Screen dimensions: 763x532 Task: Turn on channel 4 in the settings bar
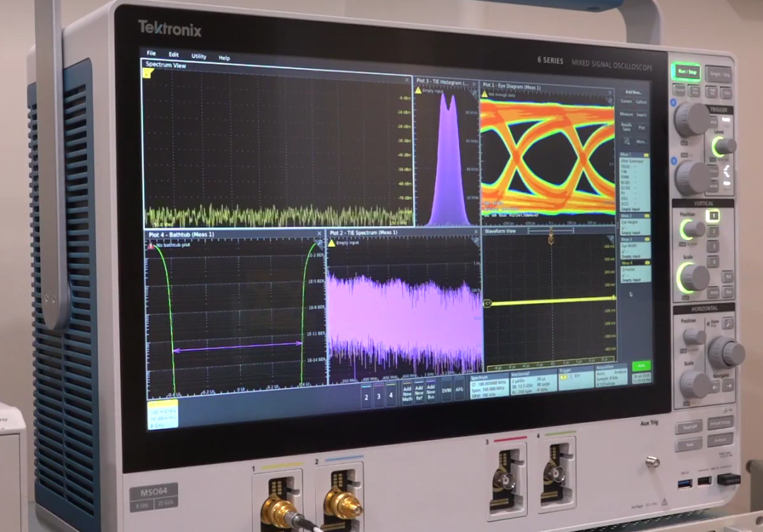point(391,394)
